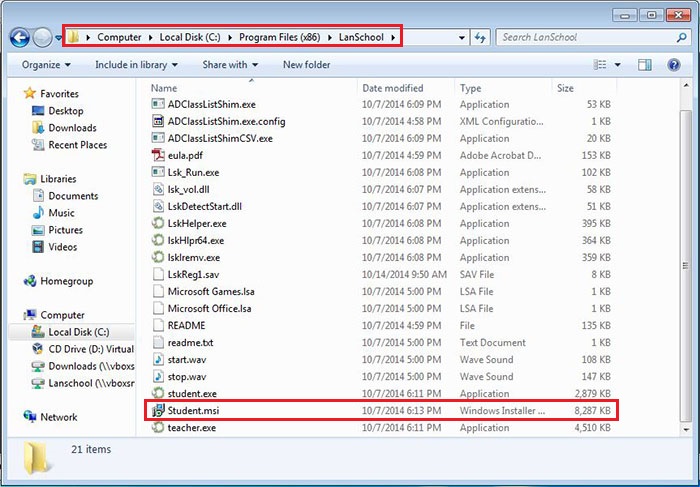Open the Share with menu
Viewport: 700px width, 487px height.
pyautogui.click(x=230, y=65)
